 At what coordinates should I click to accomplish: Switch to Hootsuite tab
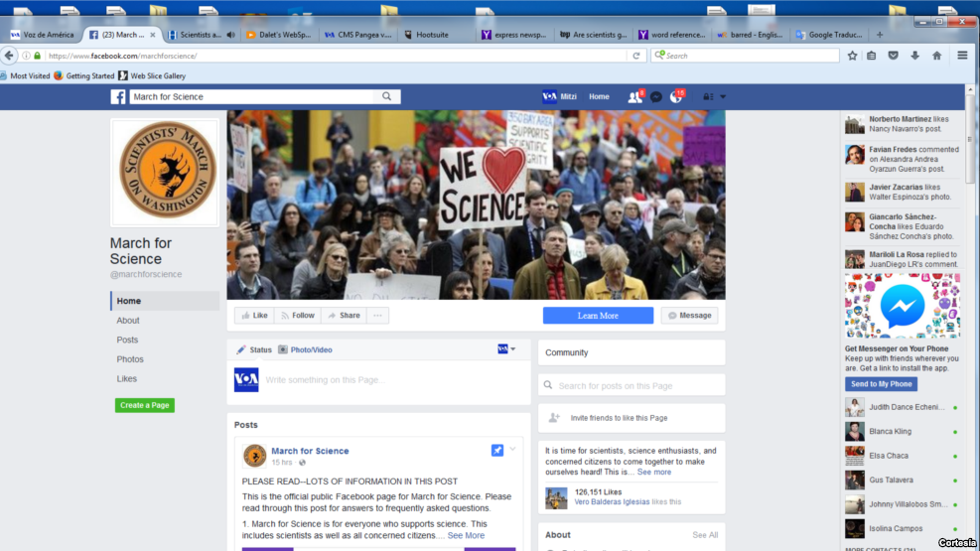click(433, 35)
